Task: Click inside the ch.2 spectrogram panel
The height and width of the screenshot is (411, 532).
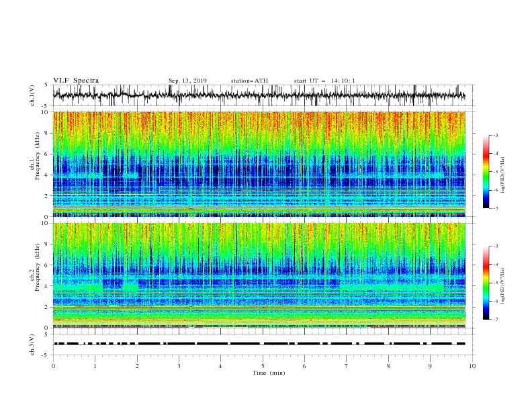Action: click(259, 275)
